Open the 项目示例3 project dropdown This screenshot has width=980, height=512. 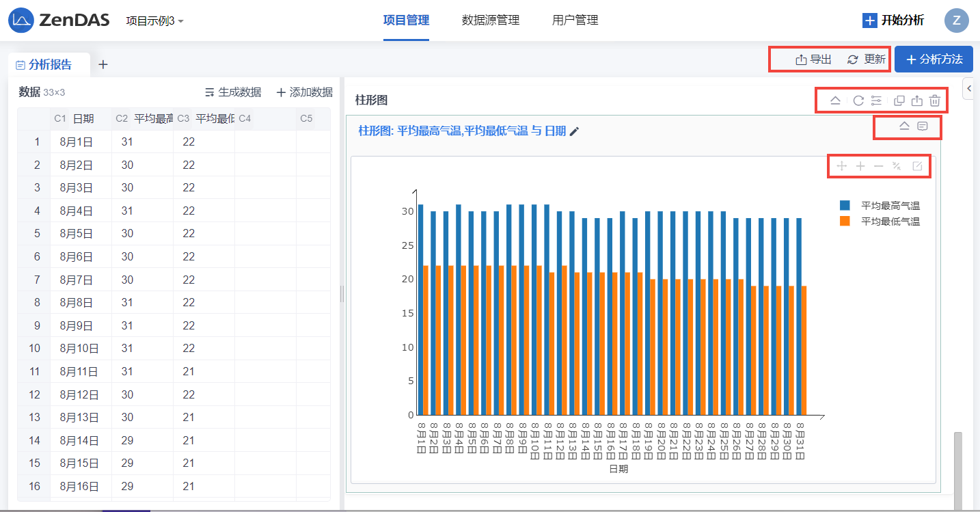point(154,21)
